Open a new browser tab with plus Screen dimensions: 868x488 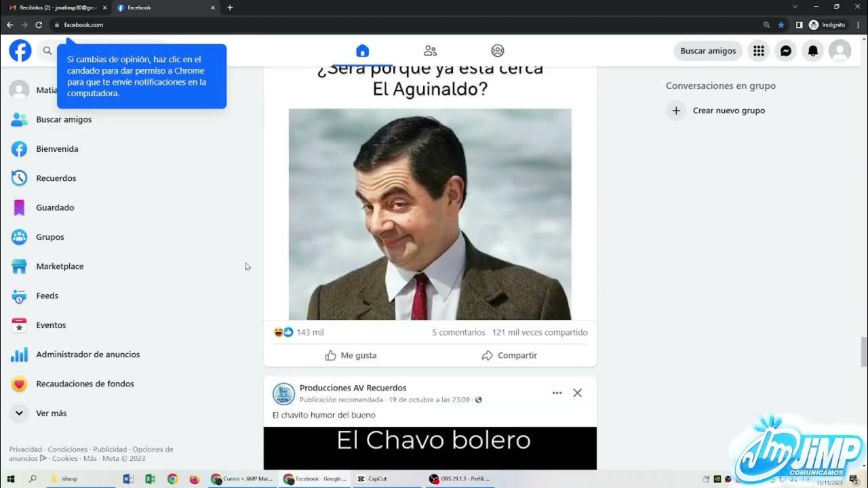[x=230, y=7]
